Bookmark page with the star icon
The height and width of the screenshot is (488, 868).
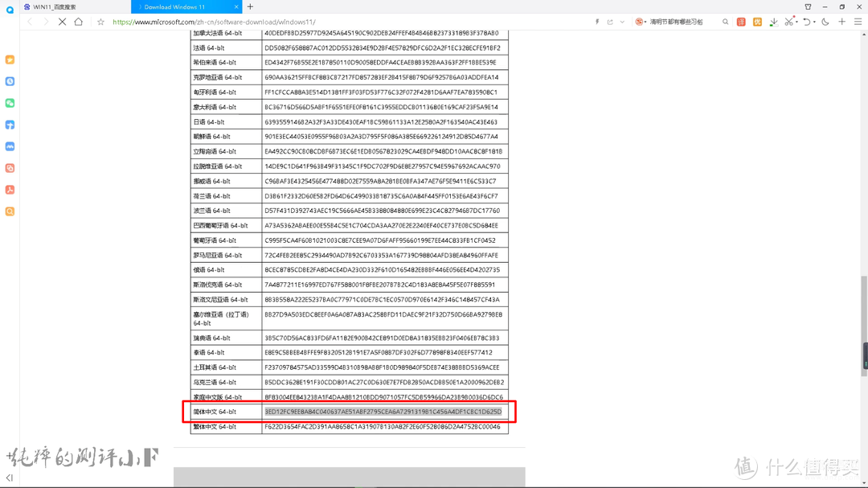[x=100, y=22]
